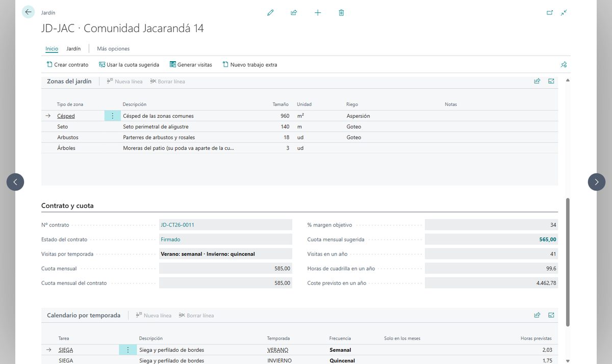Click 'Moreras del patio' description cell
Viewport: 612px width, 364px height.
(179, 148)
